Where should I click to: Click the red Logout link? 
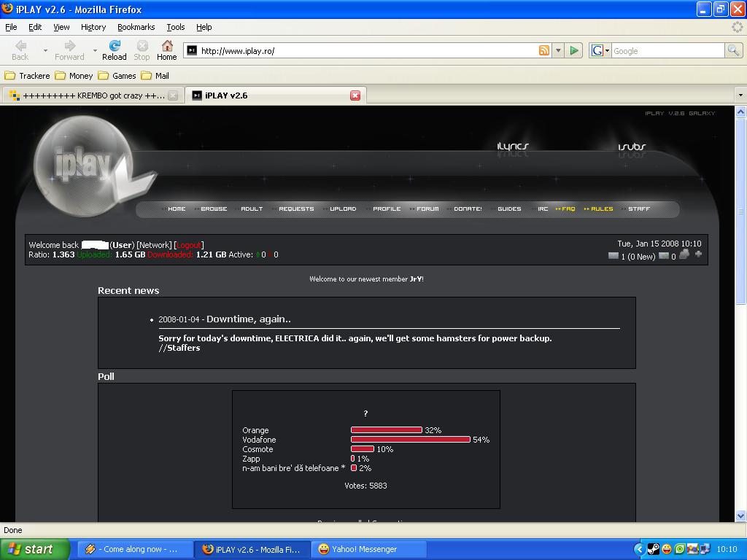(x=189, y=245)
